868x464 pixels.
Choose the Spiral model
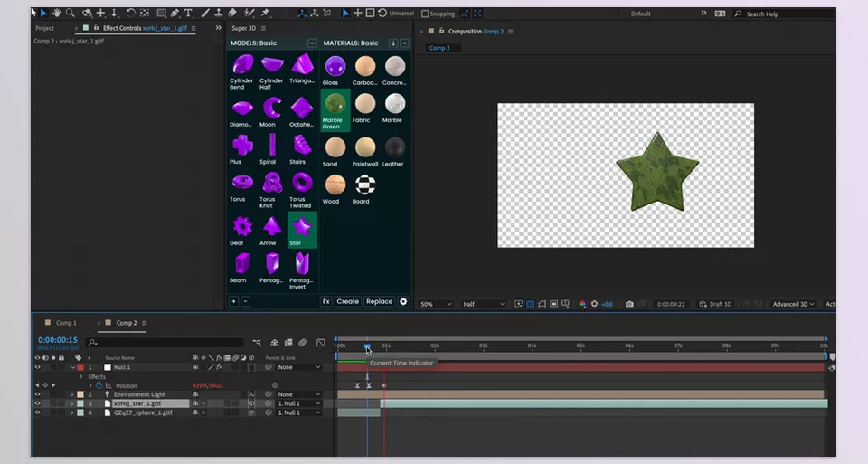click(272, 146)
